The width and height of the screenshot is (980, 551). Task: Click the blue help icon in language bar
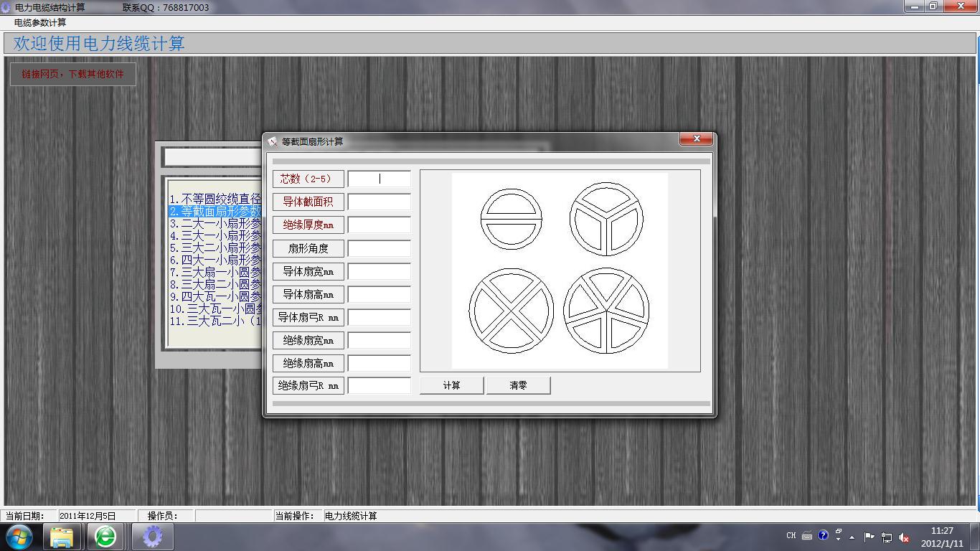pyautogui.click(x=823, y=535)
